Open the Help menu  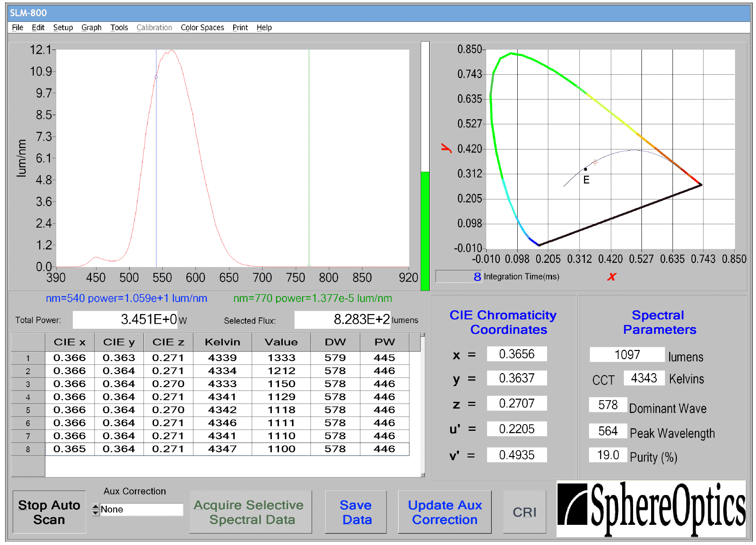coord(264,28)
